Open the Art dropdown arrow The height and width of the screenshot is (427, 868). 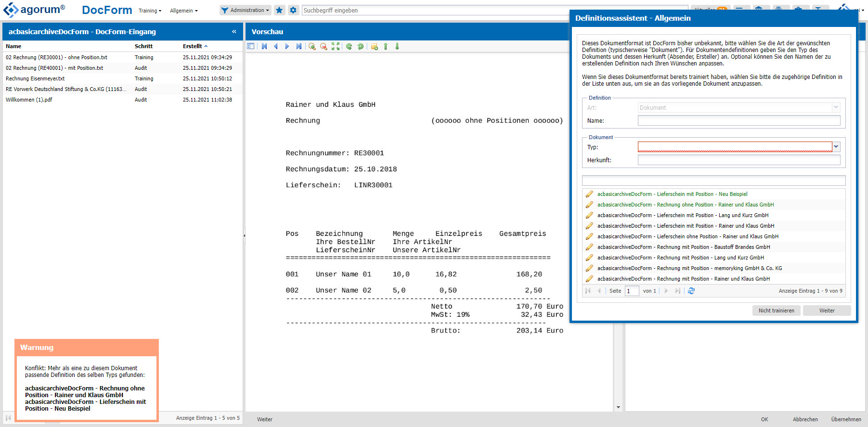point(836,107)
